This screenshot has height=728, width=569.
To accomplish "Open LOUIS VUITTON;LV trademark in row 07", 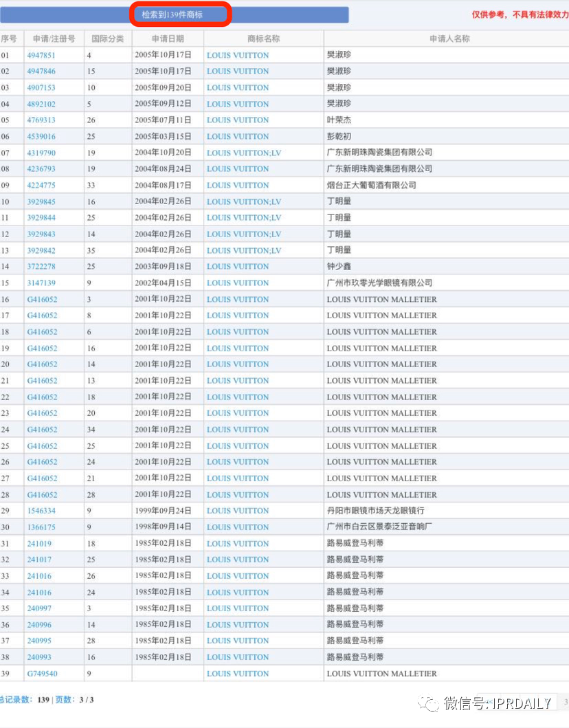I will [x=244, y=153].
